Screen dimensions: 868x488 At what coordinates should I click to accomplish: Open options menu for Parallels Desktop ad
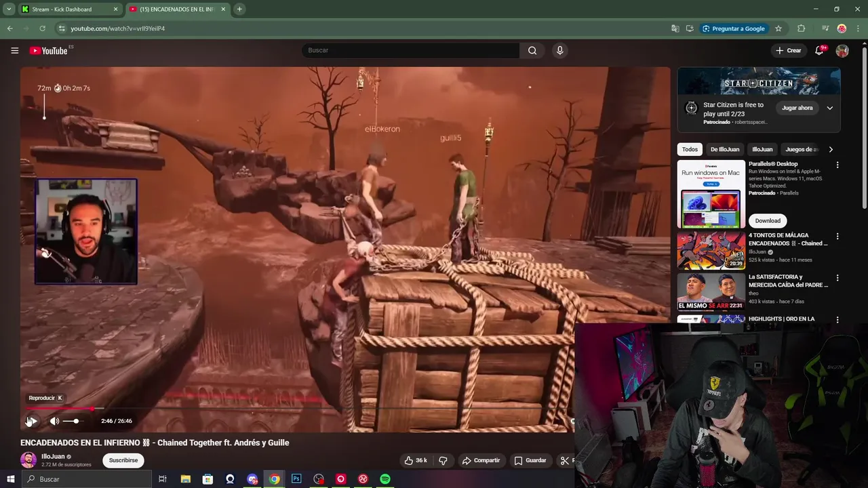point(837,165)
